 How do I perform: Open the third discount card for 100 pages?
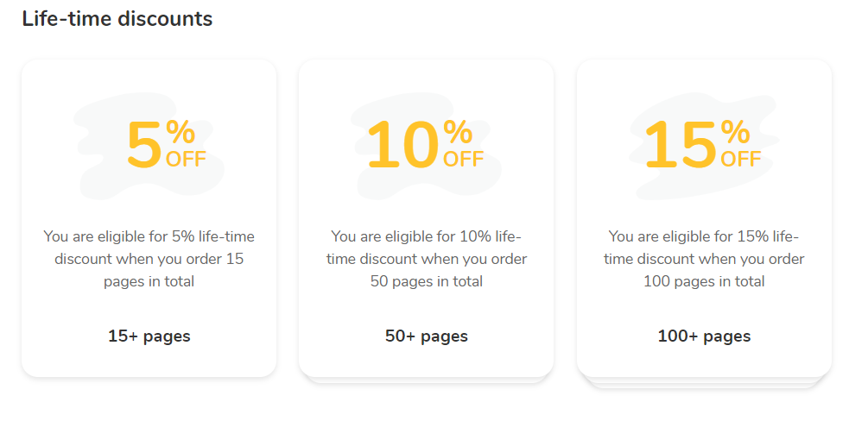[704, 218]
